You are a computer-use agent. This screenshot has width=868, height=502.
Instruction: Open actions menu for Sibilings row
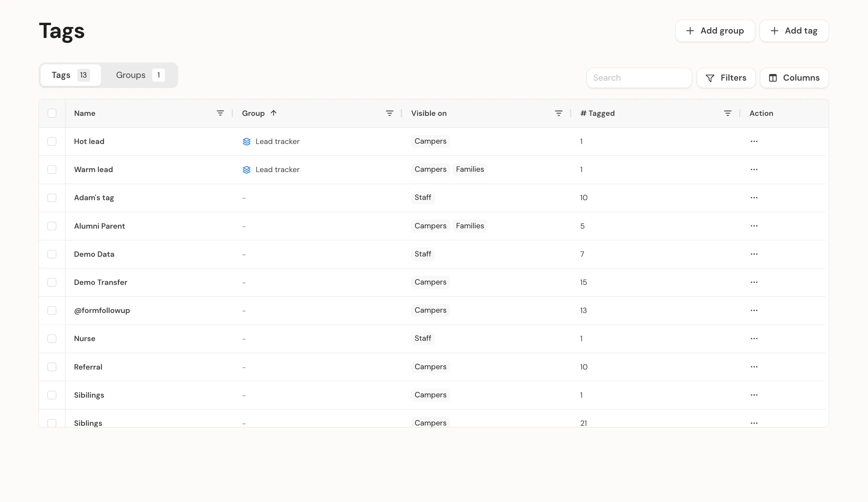point(753,395)
